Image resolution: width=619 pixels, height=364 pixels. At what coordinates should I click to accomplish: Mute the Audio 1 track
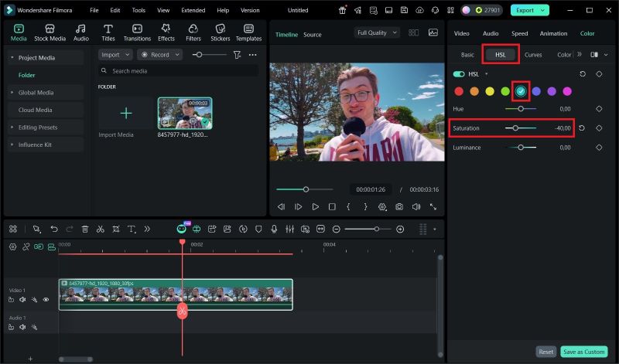click(x=22, y=327)
